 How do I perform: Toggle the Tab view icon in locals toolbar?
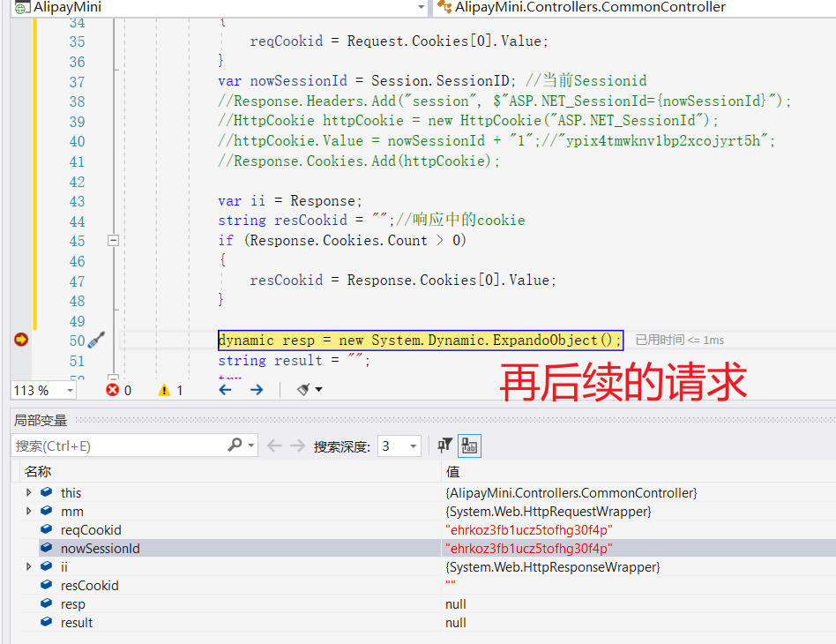tap(469, 446)
